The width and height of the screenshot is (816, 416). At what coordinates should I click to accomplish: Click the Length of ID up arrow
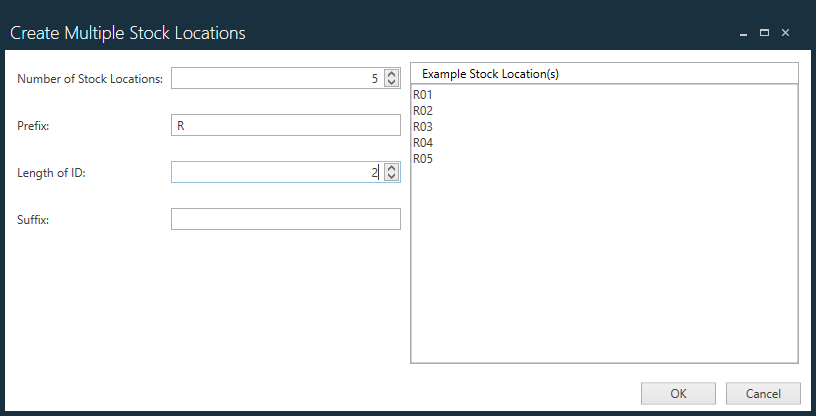click(x=391, y=168)
